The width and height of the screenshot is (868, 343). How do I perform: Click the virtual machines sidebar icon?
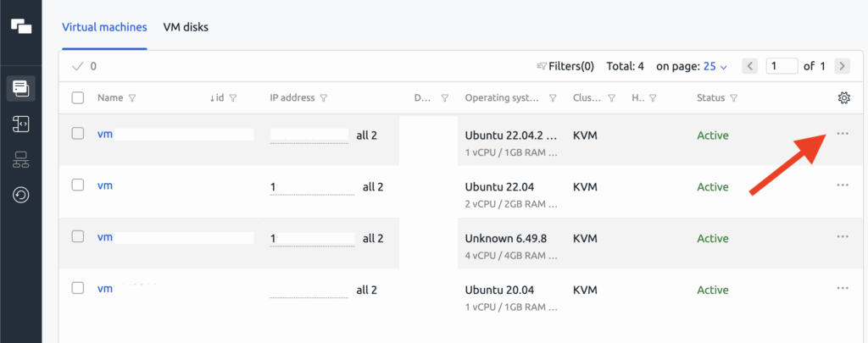(21, 86)
